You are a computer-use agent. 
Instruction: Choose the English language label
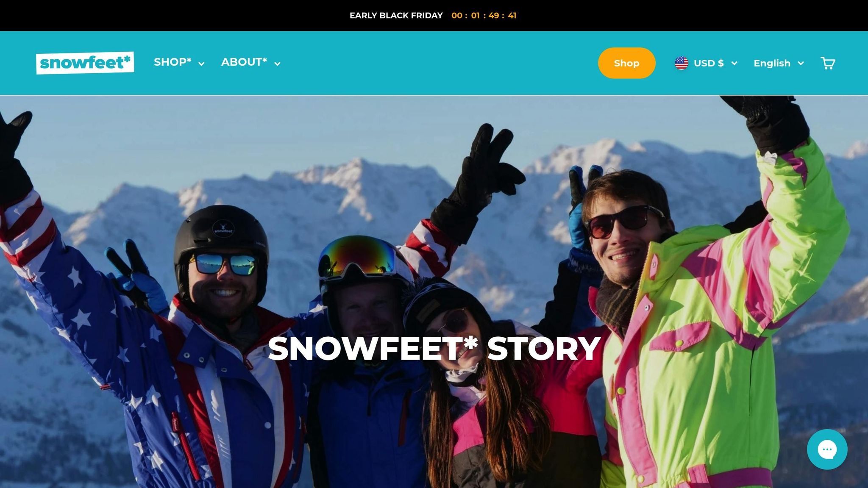(772, 63)
